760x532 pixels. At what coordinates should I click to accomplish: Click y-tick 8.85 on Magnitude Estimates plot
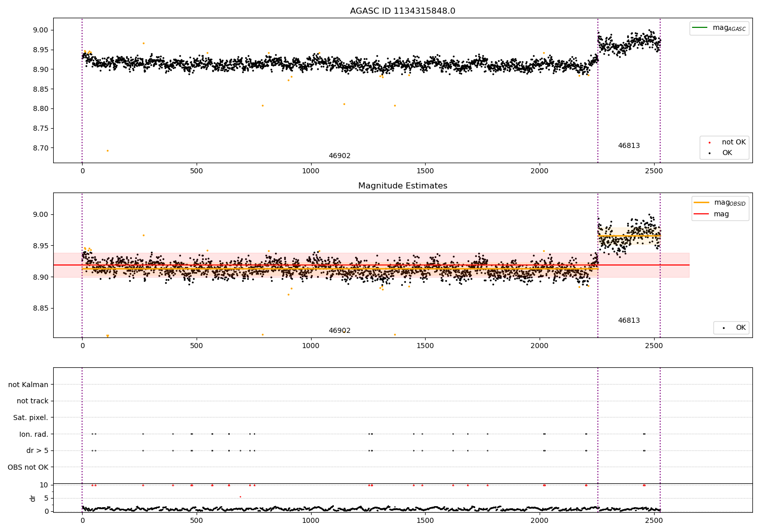(40, 309)
